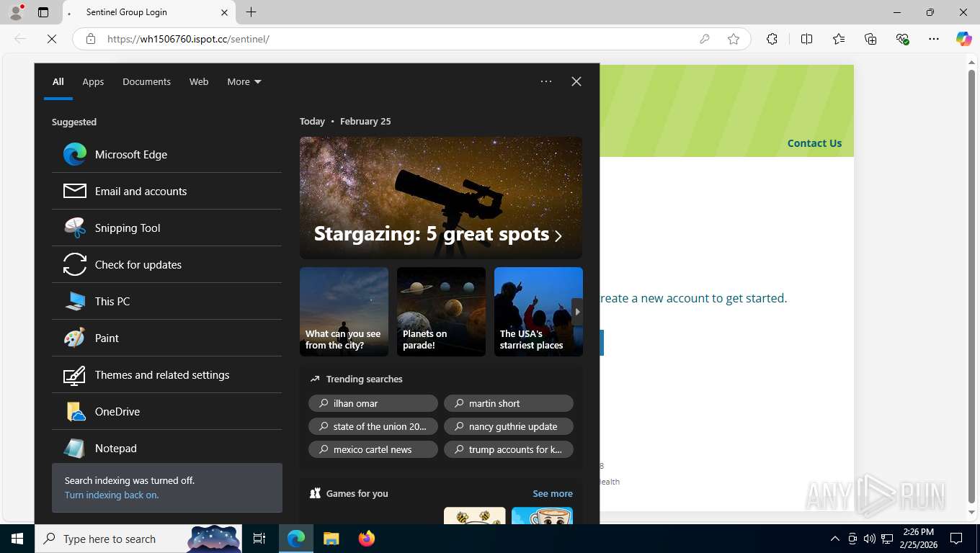Launch Paint from suggestions

(166, 338)
